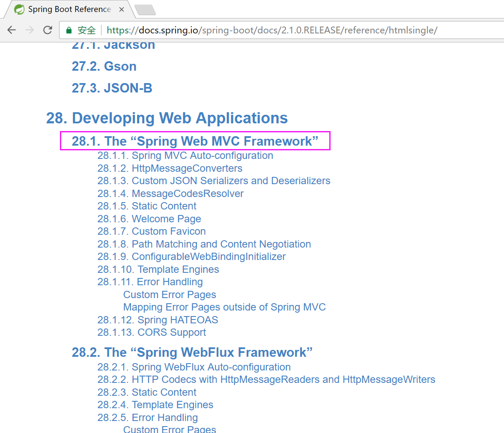
Task: Reload the page with the refresh icon
Action: [x=48, y=30]
